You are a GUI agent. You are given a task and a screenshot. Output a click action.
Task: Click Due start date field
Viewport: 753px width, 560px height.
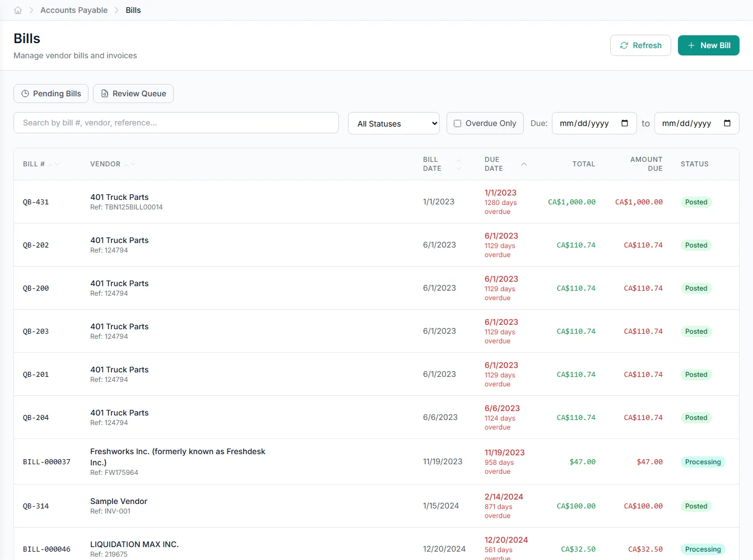(594, 123)
